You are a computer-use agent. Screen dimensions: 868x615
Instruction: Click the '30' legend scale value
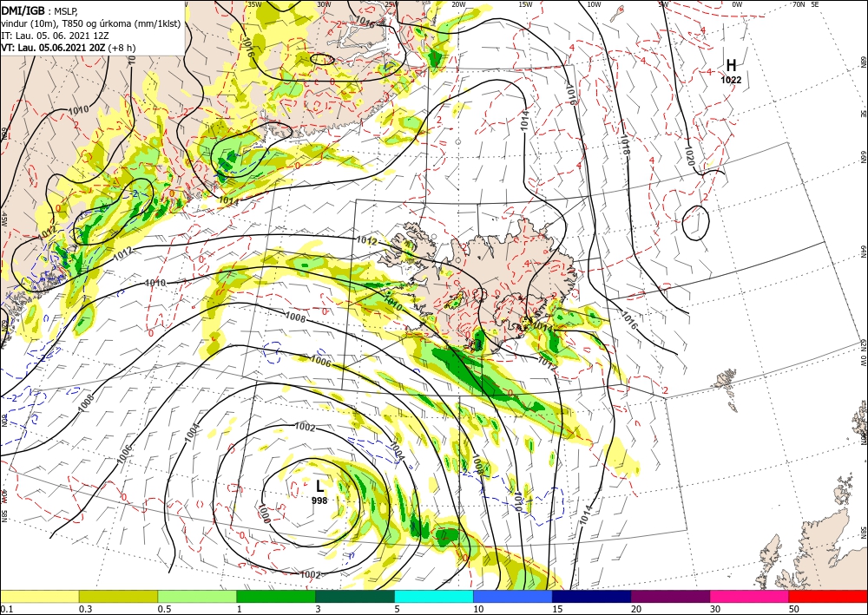click(x=715, y=609)
